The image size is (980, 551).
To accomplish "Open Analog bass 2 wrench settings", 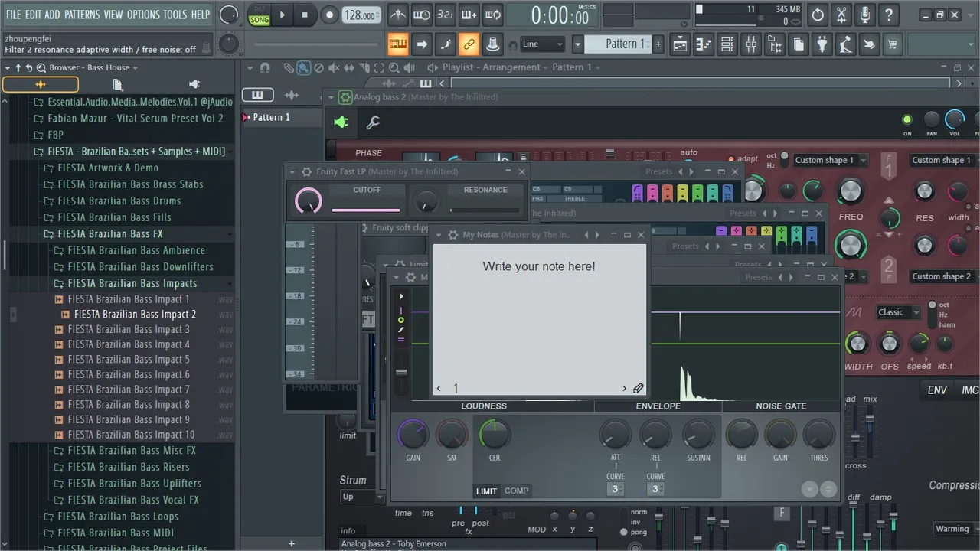I will (373, 122).
